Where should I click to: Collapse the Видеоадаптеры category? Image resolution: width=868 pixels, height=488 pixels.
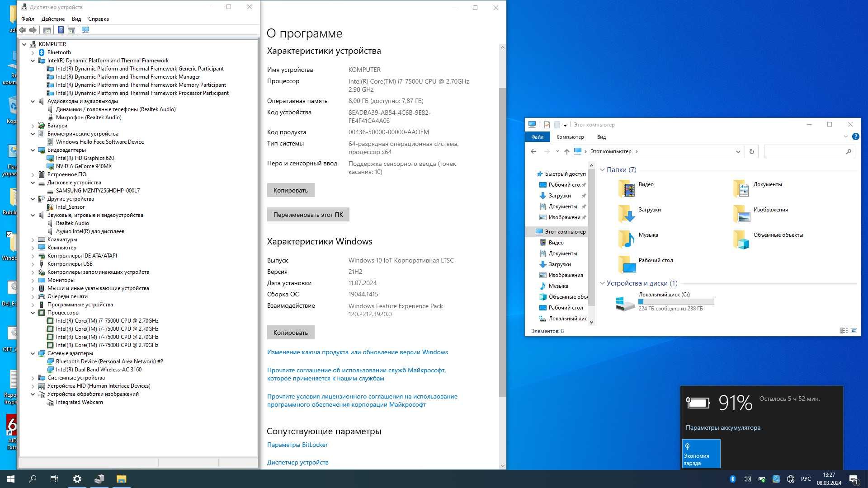click(x=33, y=150)
